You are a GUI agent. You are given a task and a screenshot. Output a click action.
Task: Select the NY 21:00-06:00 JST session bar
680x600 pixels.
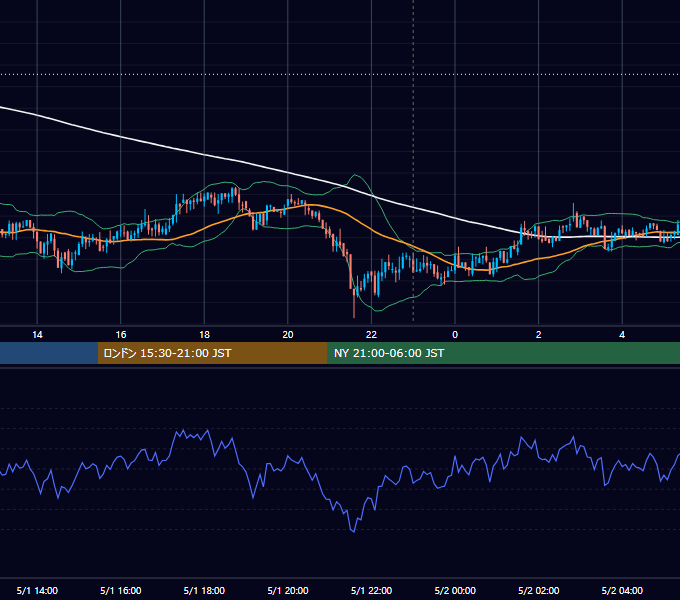(x=503, y=353)
